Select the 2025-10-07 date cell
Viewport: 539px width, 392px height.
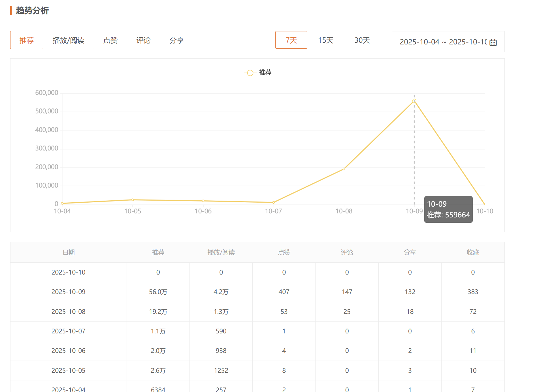coord(69,331)
